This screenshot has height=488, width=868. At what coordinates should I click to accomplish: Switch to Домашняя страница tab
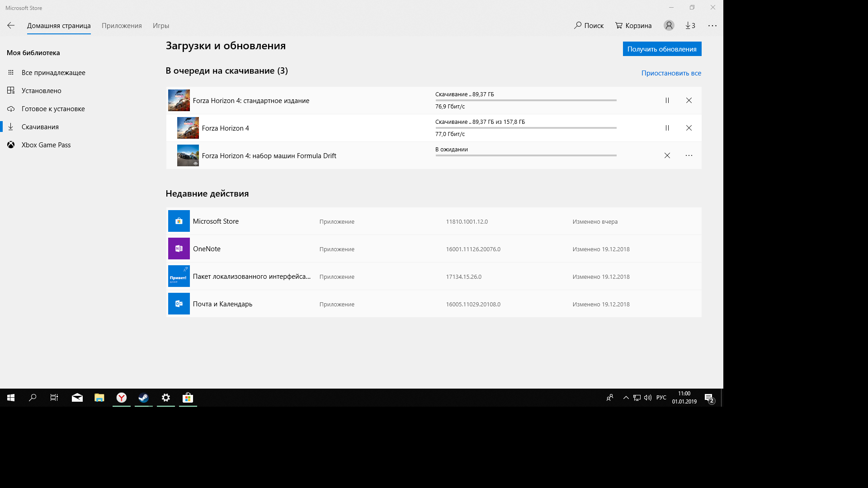coord(59,26)
